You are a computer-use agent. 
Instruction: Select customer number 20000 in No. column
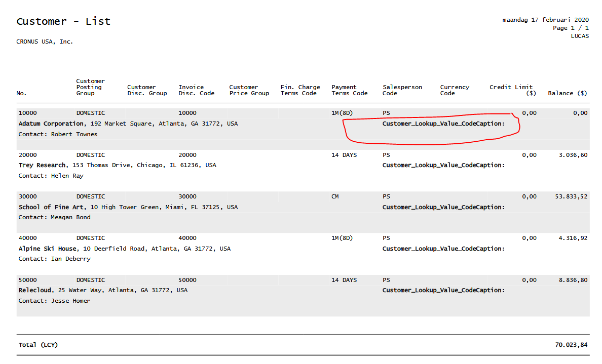pyautogui.click(x=28, y=155)
